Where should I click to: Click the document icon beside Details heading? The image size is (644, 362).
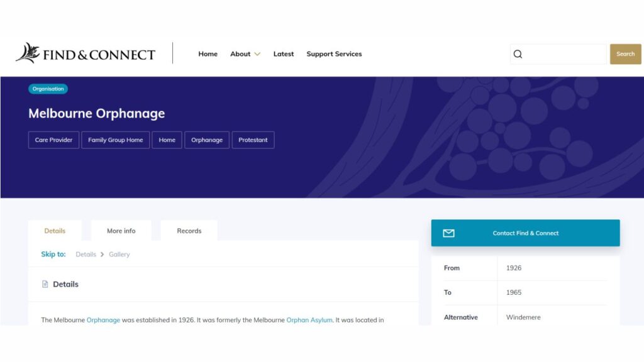click(x=45, y=284)
